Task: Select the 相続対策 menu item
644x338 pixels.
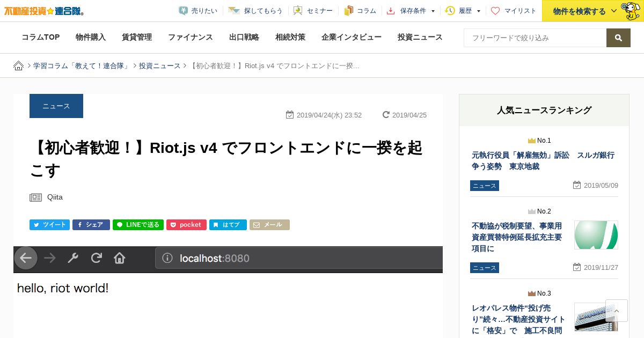Action: pyautogui.click(x=290, y=37)
